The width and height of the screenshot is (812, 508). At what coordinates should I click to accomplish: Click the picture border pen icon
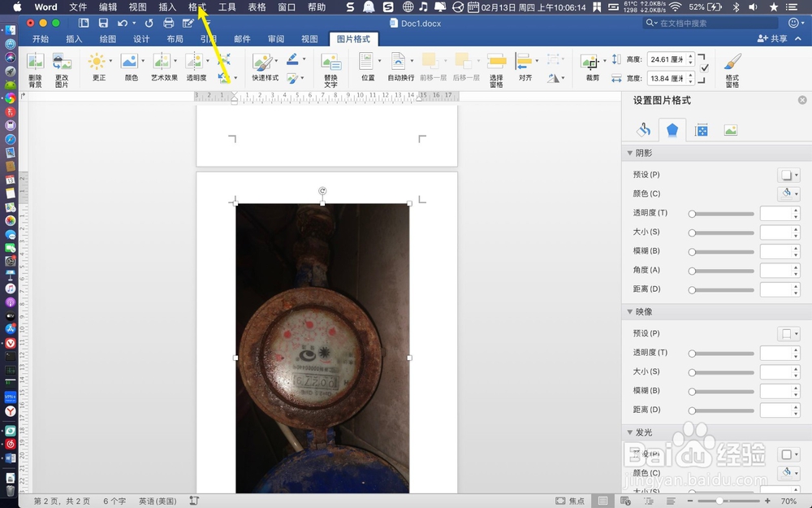point(292,59)
